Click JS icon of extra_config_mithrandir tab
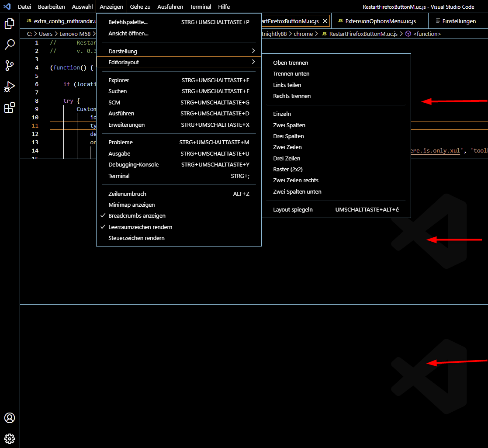The width and height of the screenshot is (488, 448). tap(29, 21)
